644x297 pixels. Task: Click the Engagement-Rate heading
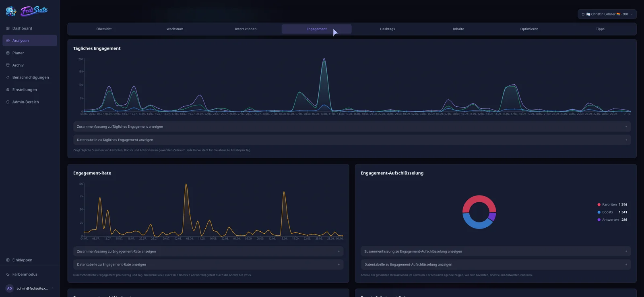click(x=92, y=173)
